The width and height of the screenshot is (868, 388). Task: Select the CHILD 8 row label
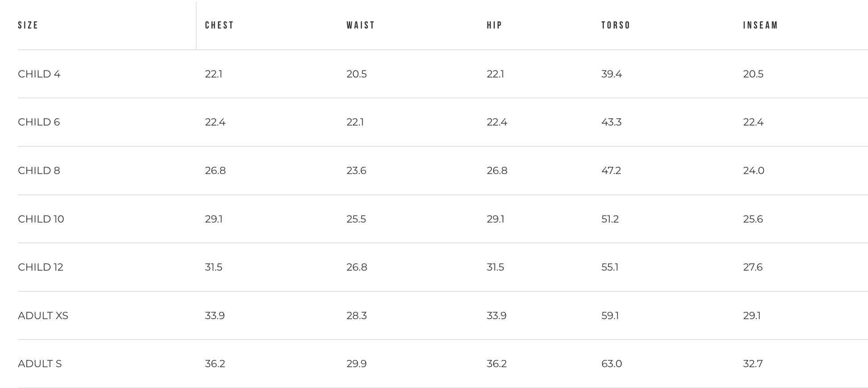[x=39, y=171]
